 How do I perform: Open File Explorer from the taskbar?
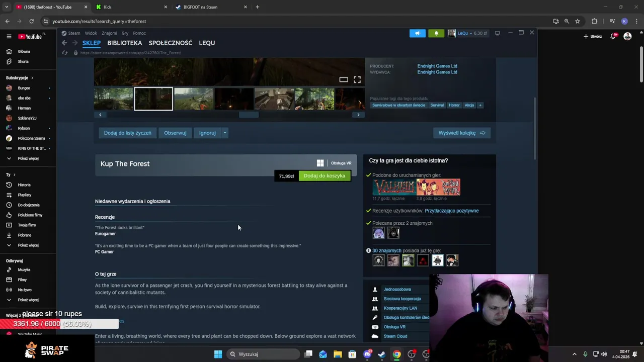[338, 354]
